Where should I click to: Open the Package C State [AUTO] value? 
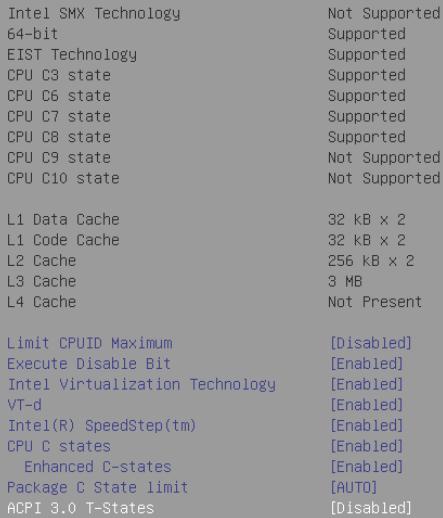point(353,488)
